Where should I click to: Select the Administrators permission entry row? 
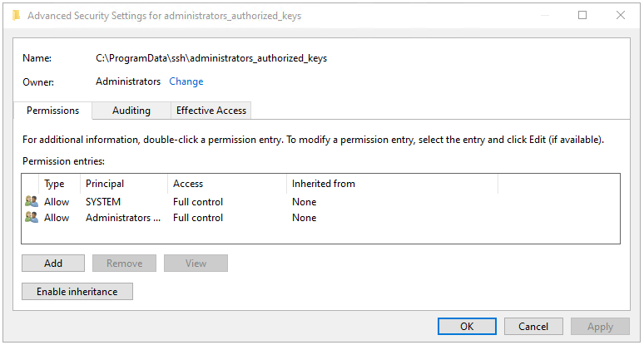coord(123,218)
